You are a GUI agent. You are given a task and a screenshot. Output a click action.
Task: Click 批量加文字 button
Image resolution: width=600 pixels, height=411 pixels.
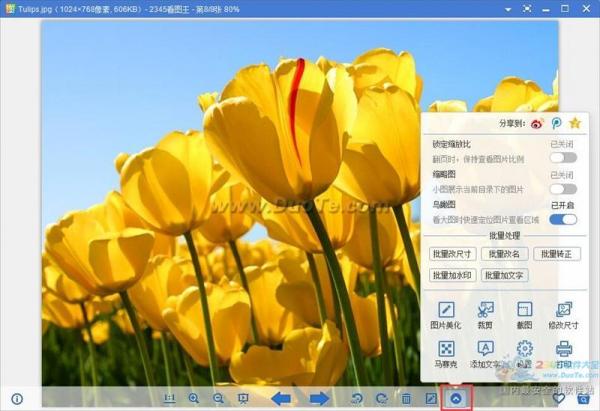(504, 275)
